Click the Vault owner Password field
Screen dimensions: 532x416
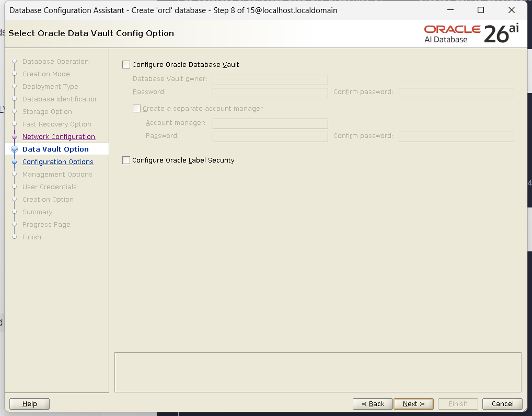[270, 93]
